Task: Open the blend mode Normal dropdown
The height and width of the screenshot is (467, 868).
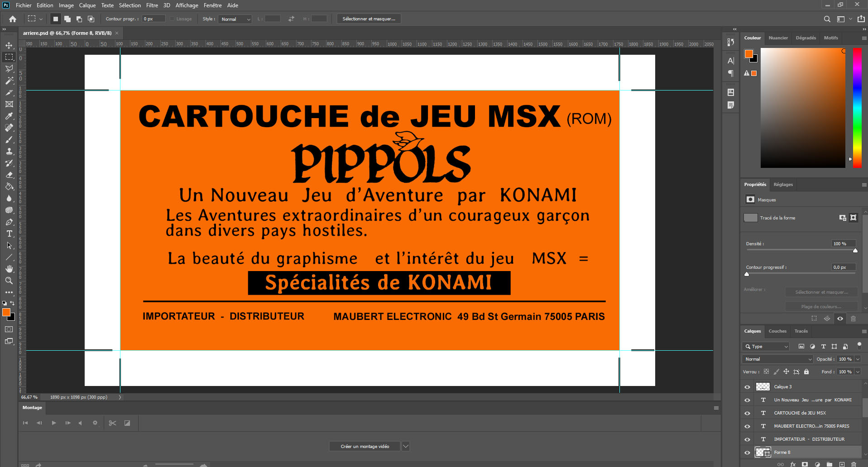Action: 777,359
